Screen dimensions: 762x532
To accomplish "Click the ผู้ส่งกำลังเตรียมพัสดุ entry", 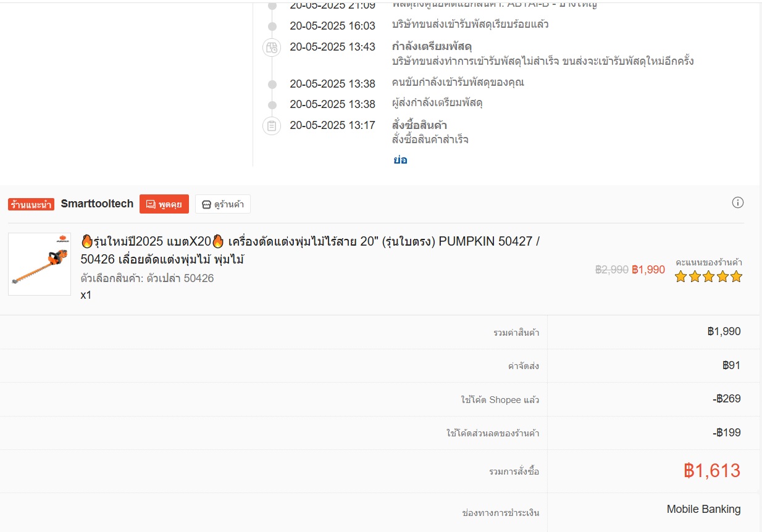I will pos(437,102).
